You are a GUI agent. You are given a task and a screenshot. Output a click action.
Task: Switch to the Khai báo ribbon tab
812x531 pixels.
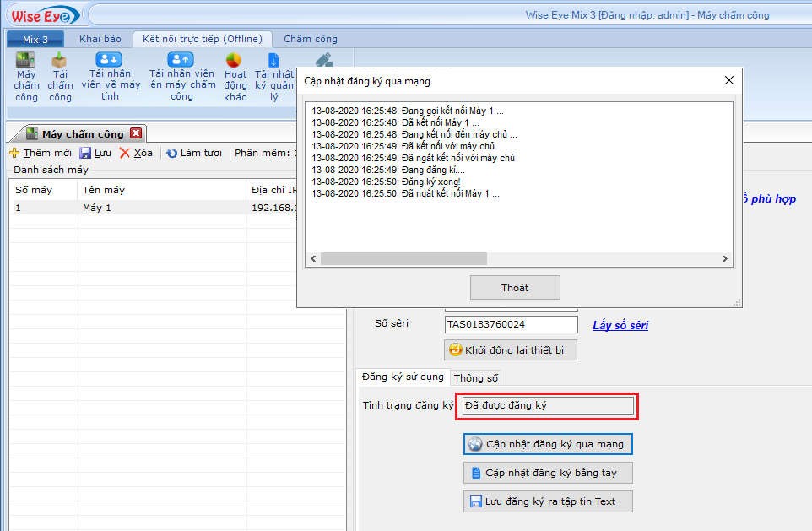[x=100, y=39]
